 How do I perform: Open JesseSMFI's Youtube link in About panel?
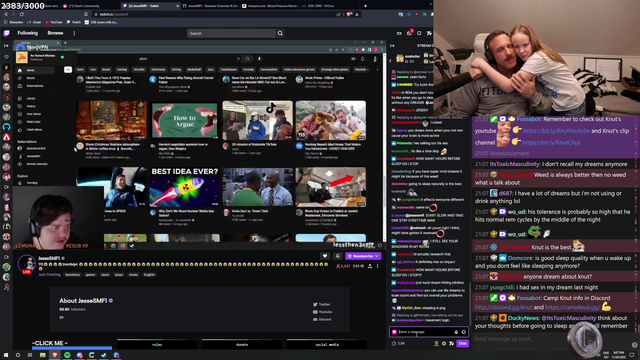322,312
